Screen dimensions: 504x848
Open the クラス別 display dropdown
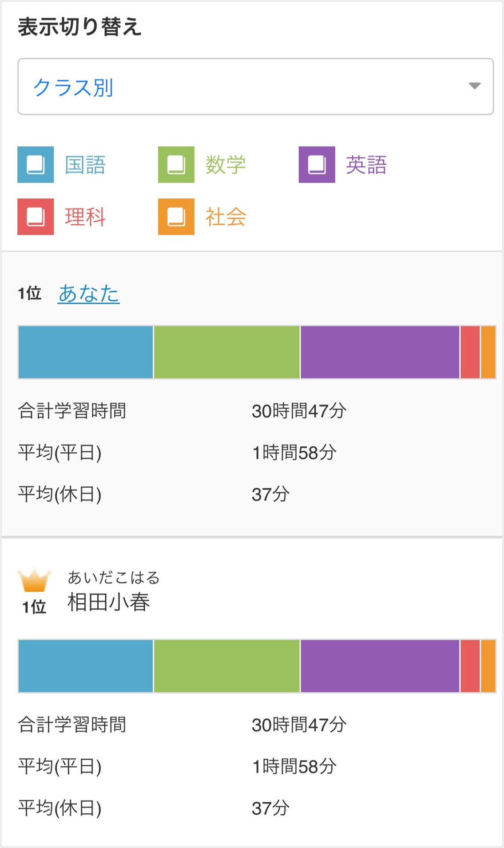click(x=255, y=87)
